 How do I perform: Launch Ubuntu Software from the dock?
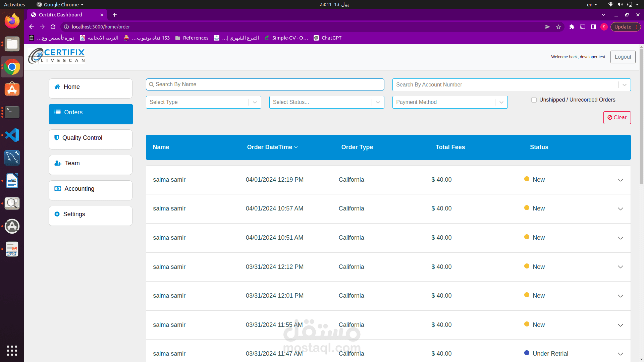pyautogui.click(x=12, y=89)
